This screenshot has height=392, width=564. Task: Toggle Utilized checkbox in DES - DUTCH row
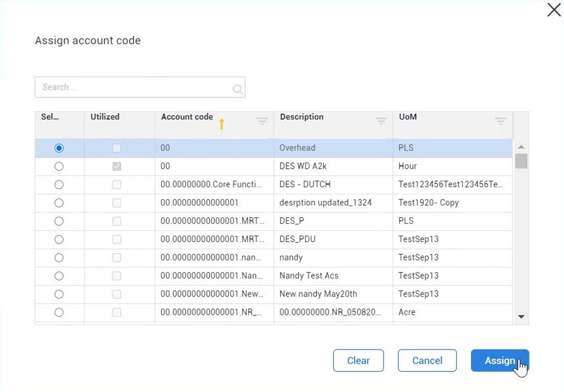pos(116,185)
